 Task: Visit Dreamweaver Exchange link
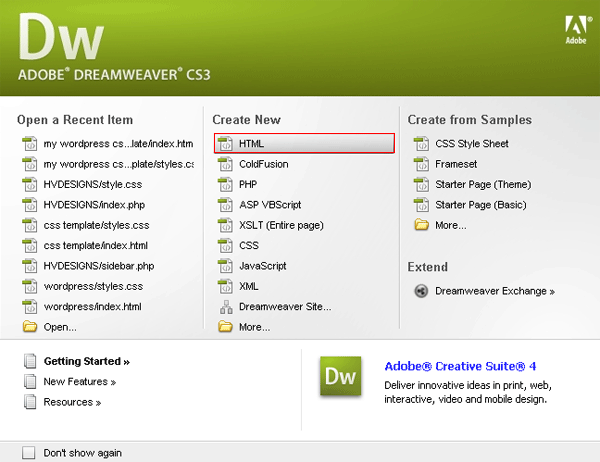point(495,291)
